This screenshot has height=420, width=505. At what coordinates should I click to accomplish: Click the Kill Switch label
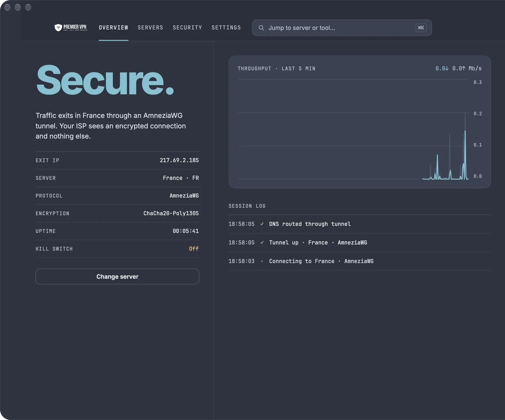pyautogui.click(x=54, y=249)
